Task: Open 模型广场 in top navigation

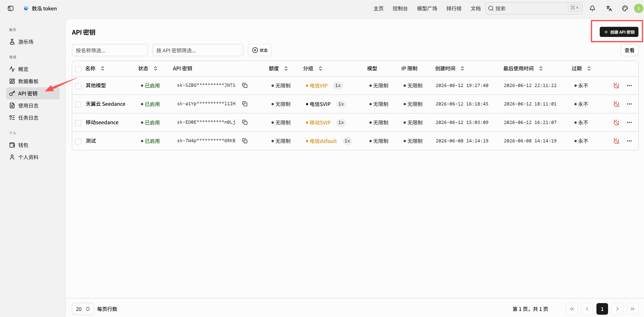Action: pos(427,8)
